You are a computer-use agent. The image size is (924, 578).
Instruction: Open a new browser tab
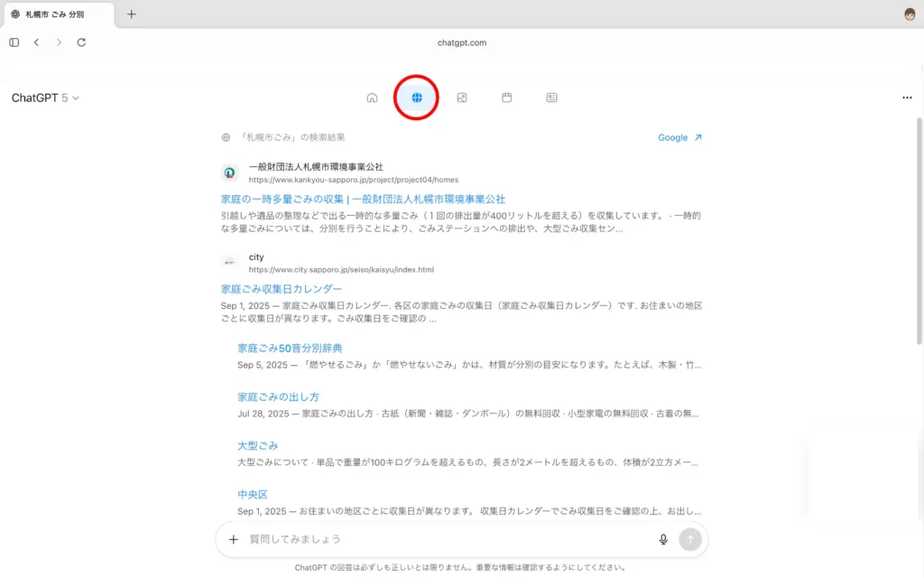132,14
